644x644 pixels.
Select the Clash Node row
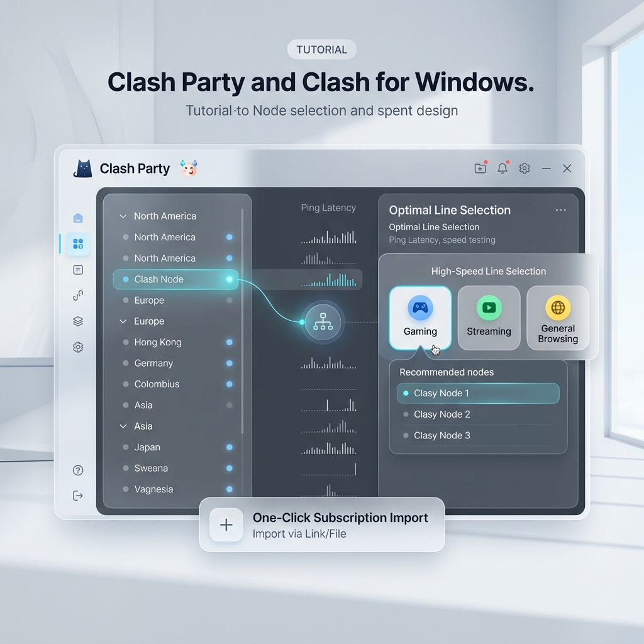(x=176, y=279)
